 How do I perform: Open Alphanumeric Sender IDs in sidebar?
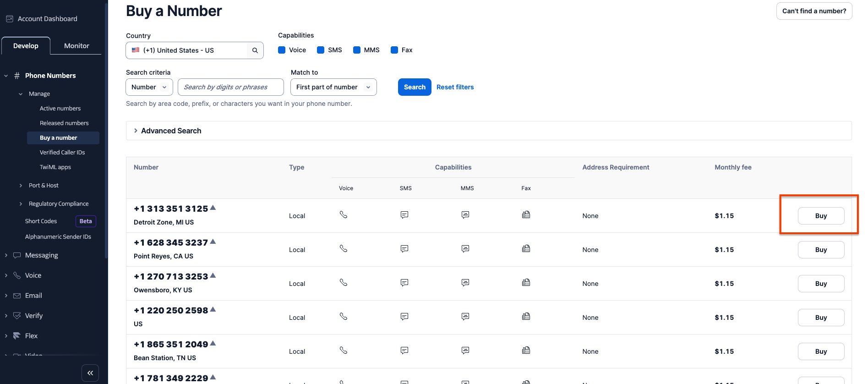point(58,237)
